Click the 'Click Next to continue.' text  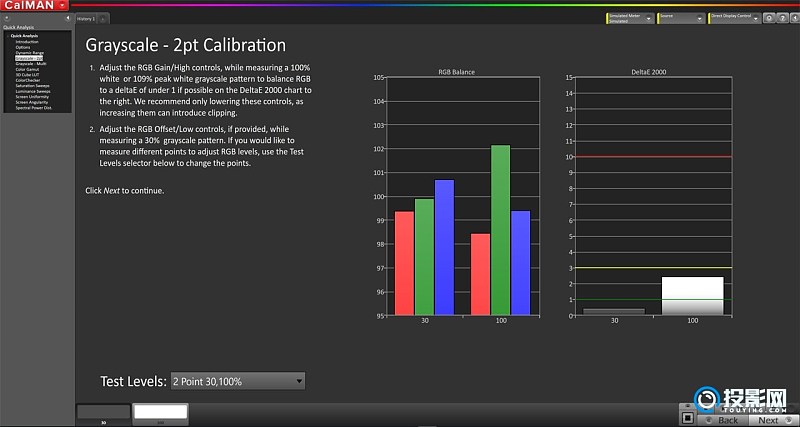point(124,191)
